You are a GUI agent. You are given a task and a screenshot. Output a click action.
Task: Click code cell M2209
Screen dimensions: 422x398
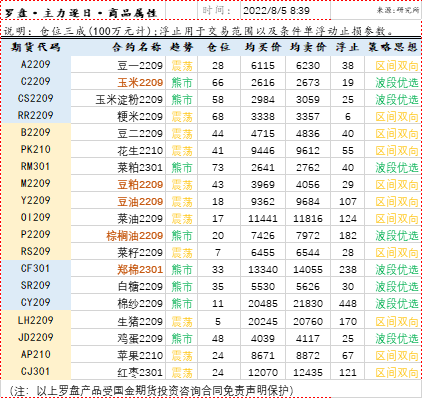point(36,183)
